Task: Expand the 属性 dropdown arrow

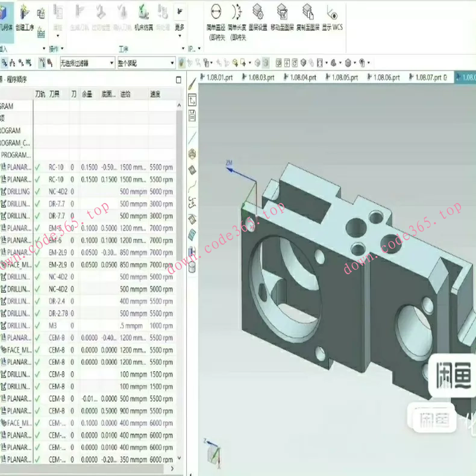Action: [58, 36]
